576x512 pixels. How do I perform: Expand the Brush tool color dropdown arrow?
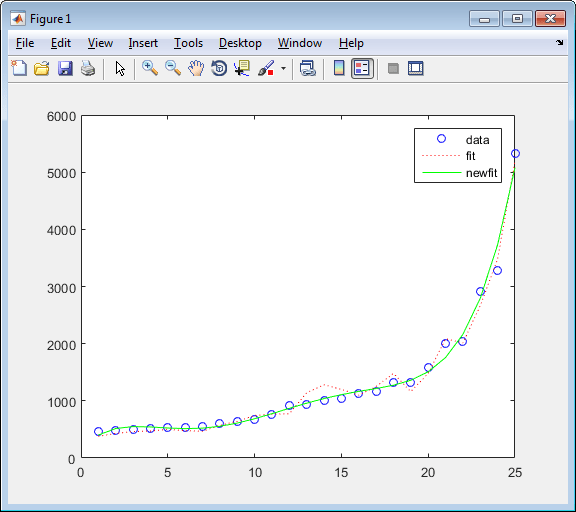(283, 68)
